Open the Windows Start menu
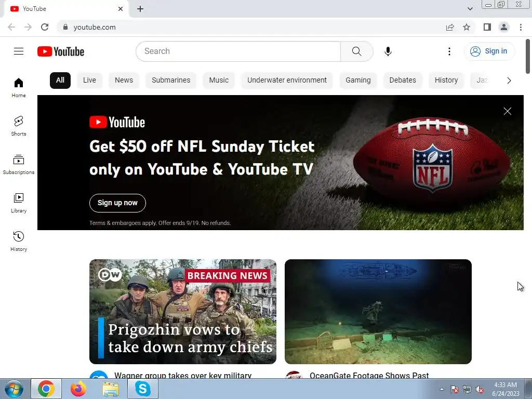 click(14, 389)
